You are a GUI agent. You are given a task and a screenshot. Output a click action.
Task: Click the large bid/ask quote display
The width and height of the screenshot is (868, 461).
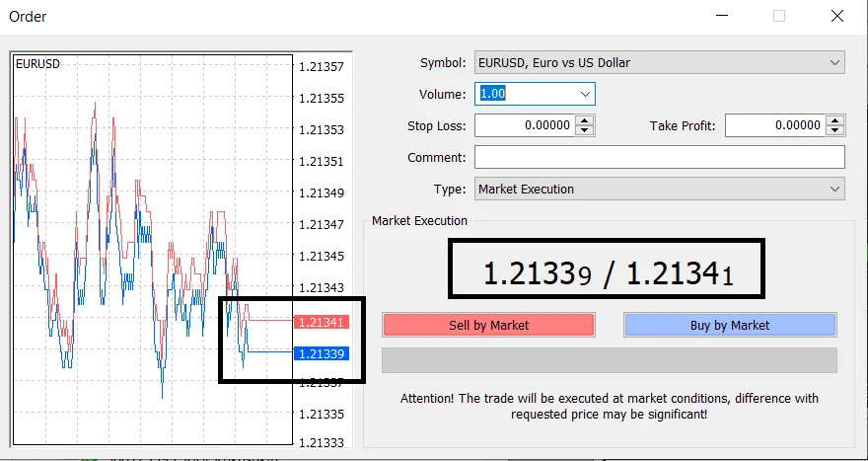pyautogui.click(x=608, y=269)
